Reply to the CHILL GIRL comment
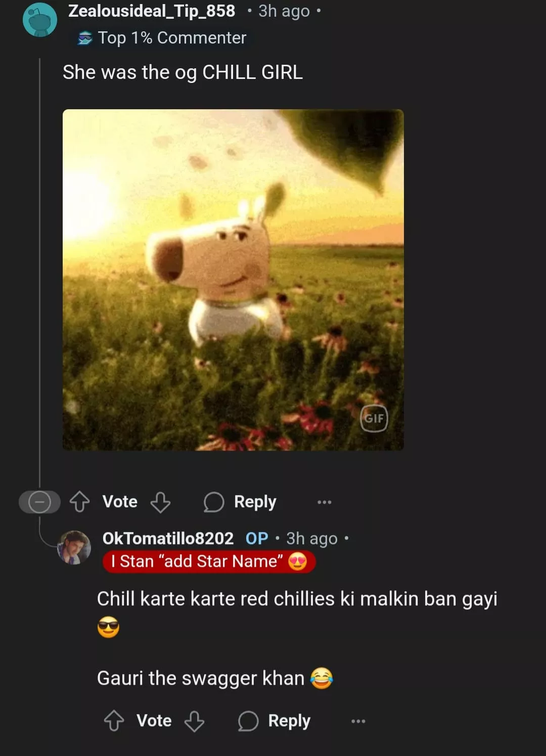Screen dimensions: 546x756 [x=240, y=502]
